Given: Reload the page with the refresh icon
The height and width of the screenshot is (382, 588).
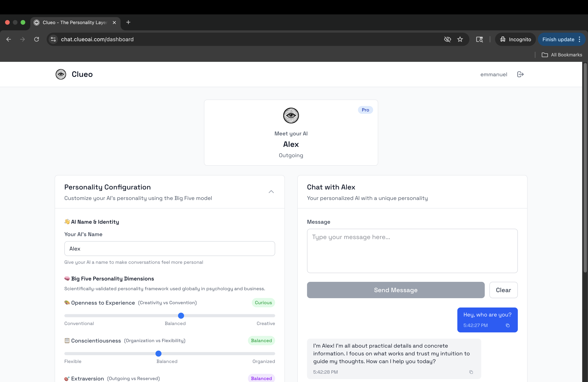Looking at the screenshot, I should click(37, 39).
